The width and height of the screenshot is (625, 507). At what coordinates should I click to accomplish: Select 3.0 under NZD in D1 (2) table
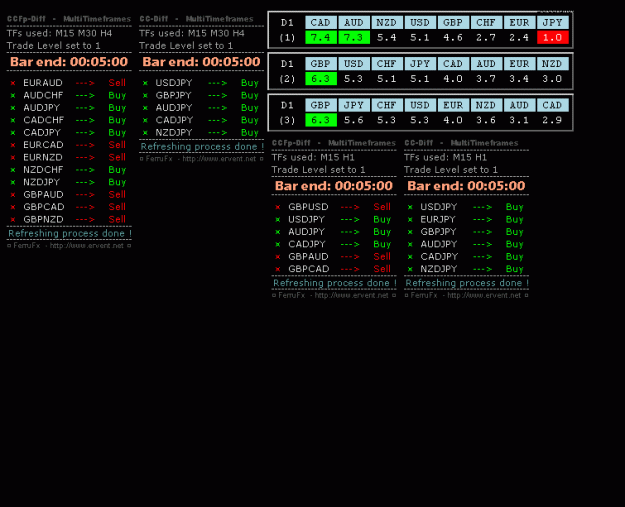[x=552, y=79]
